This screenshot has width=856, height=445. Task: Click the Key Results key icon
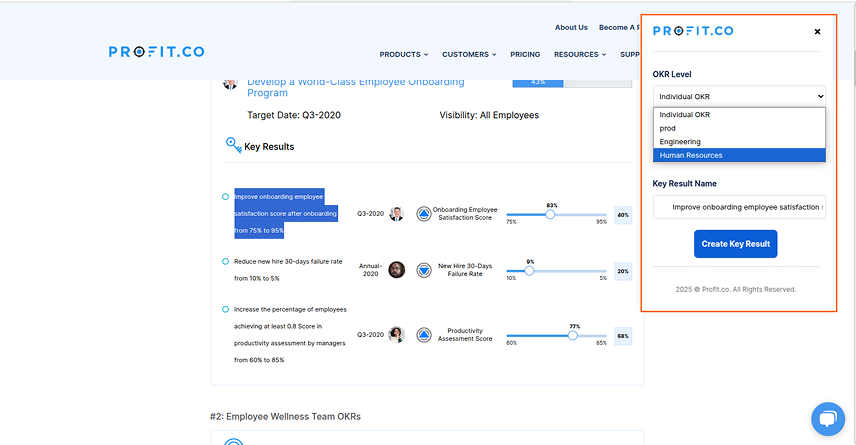pos(234,145)
